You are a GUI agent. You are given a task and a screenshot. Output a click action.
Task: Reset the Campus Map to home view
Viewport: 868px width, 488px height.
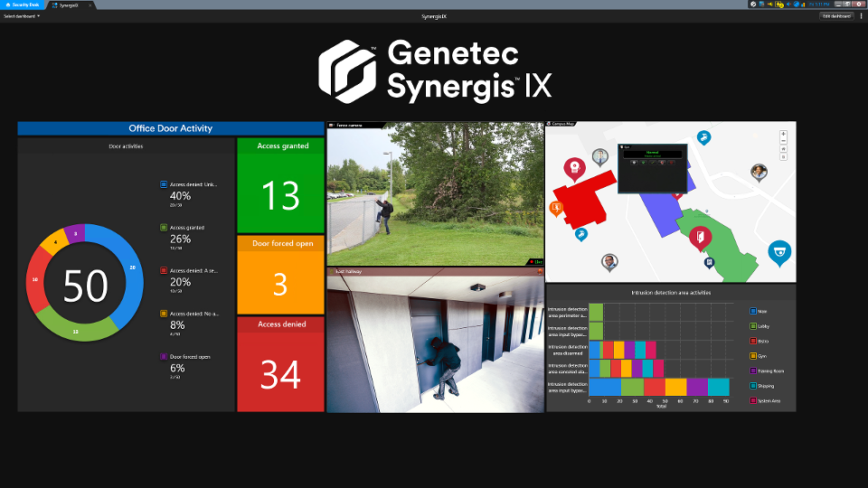click(x=783, y=150)
